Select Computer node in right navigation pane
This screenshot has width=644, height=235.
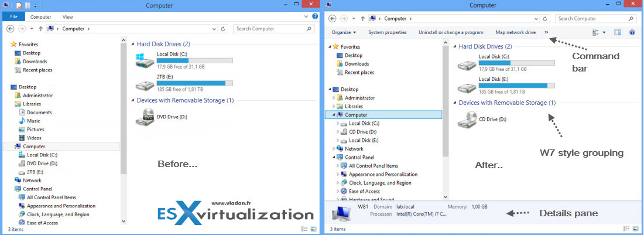[x=383, y=115]
